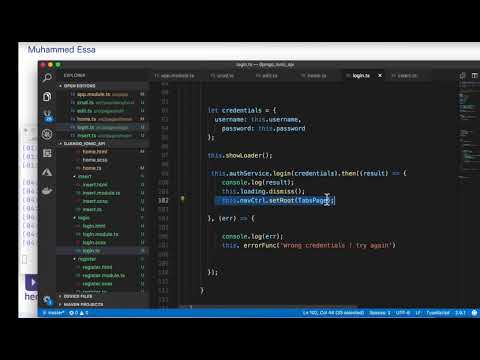The width and height of the screenshot is (480, 360).
Task: Click the highlighted setRoot(TabsPage) line
Action: [x=275, y=200]
